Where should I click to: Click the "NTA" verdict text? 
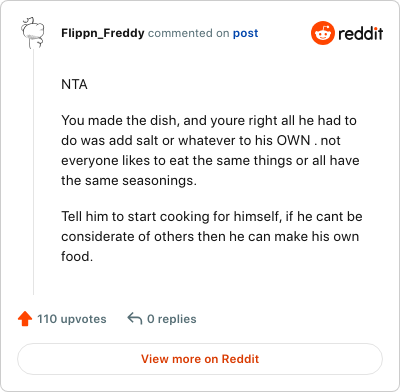[x=74, y=85]
